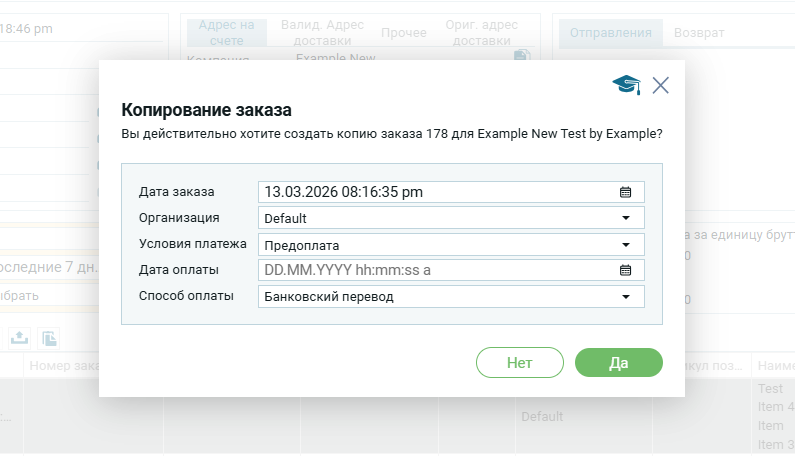Switch to Возврат tab
The image size is (795, 456).
pos(699,33)
